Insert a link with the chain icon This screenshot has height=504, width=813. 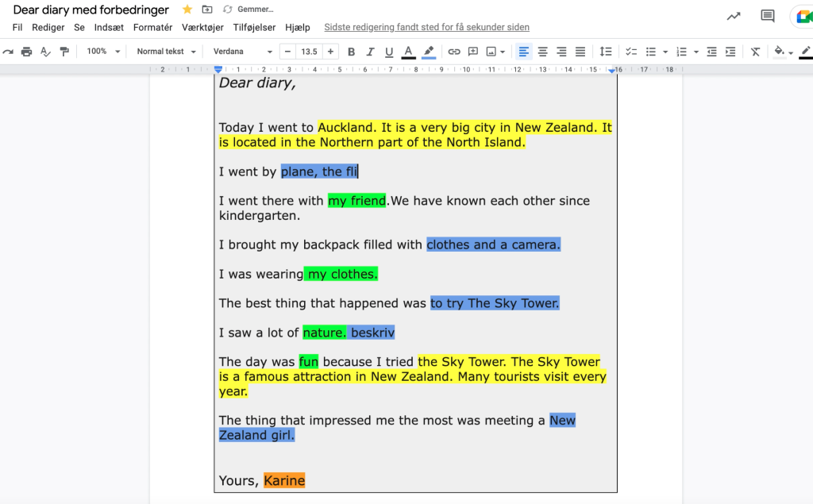tap(454, 52)
